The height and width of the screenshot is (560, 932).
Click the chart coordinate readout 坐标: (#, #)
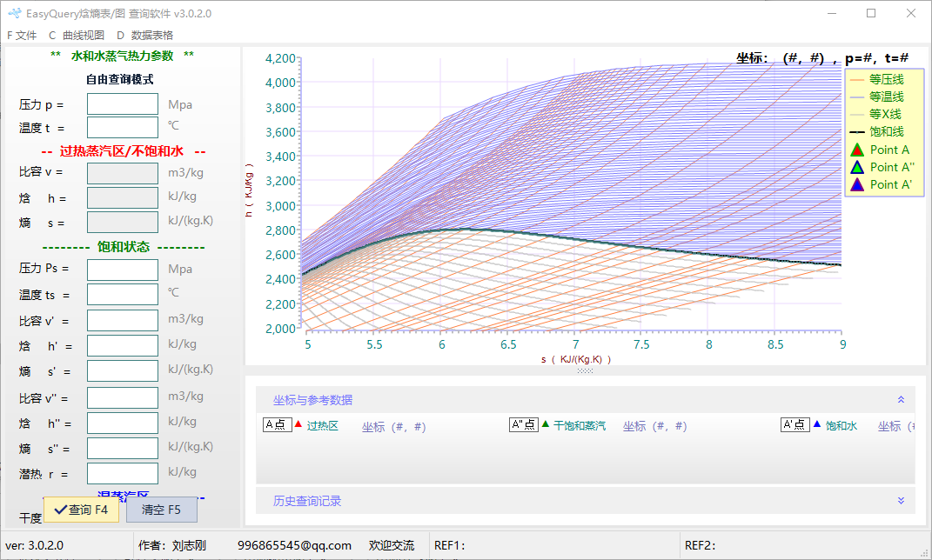click(780, 57)
